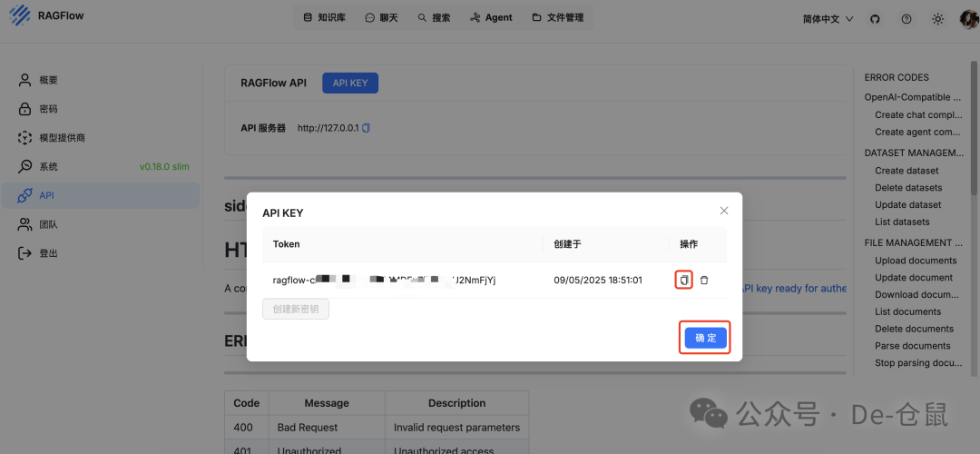
Task: Jump to DATASET MANAGEMENT section
Action: point(914,153)
